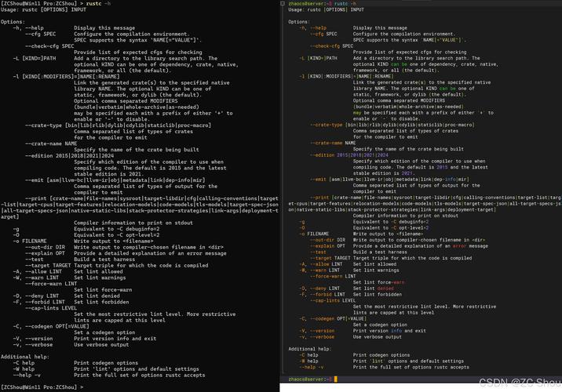The width and height of the screenshot is (562, 392).
Task: Click '--check-cfg SPEC' in right terminal
Action: coord(331,46)
